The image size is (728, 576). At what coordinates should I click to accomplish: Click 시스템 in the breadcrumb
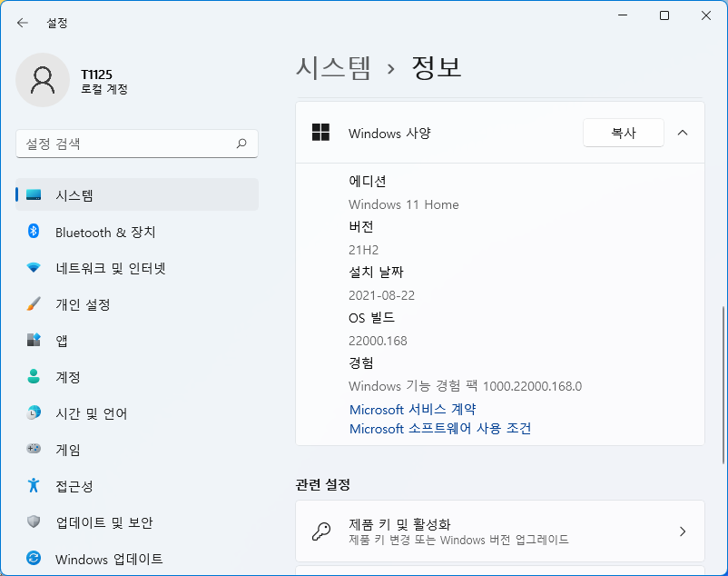(333, 68)
